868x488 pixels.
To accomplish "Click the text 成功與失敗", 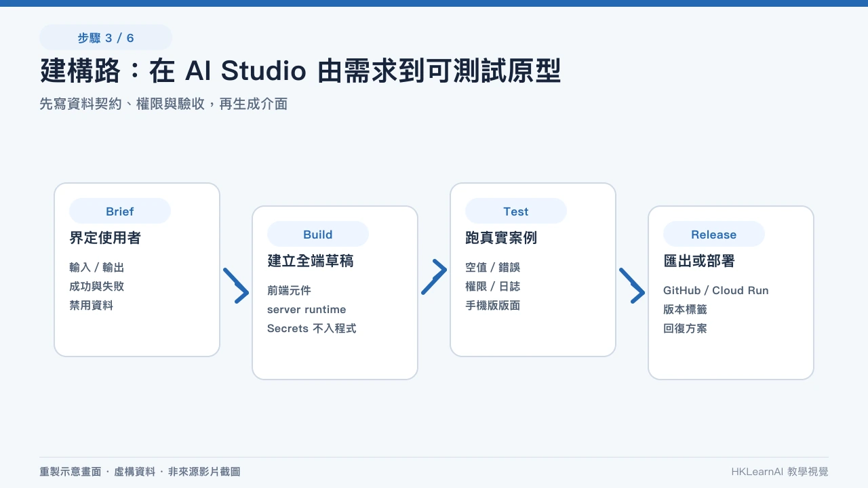I will (x=97, y=286).
